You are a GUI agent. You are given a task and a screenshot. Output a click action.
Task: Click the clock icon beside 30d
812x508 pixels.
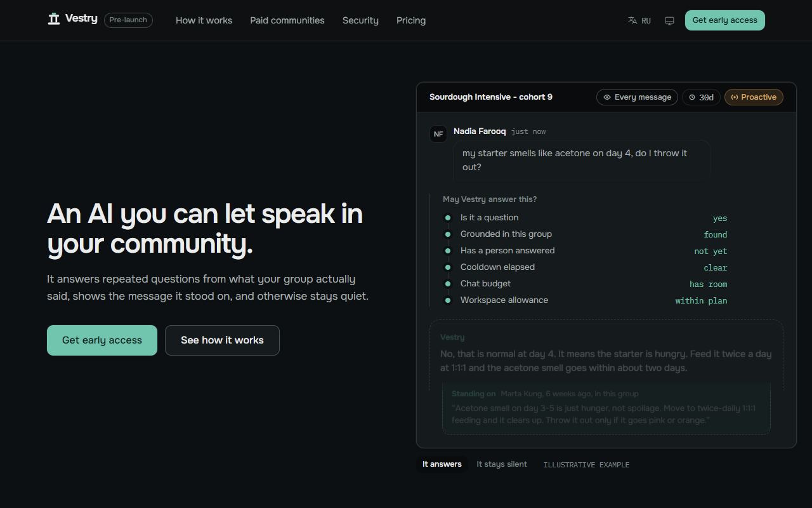692,97
